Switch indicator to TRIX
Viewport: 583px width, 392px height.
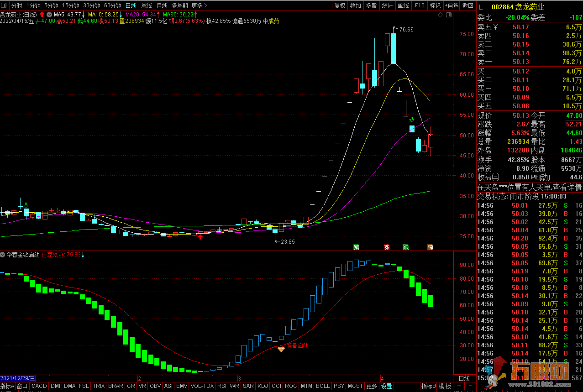[x=99, y=386]
